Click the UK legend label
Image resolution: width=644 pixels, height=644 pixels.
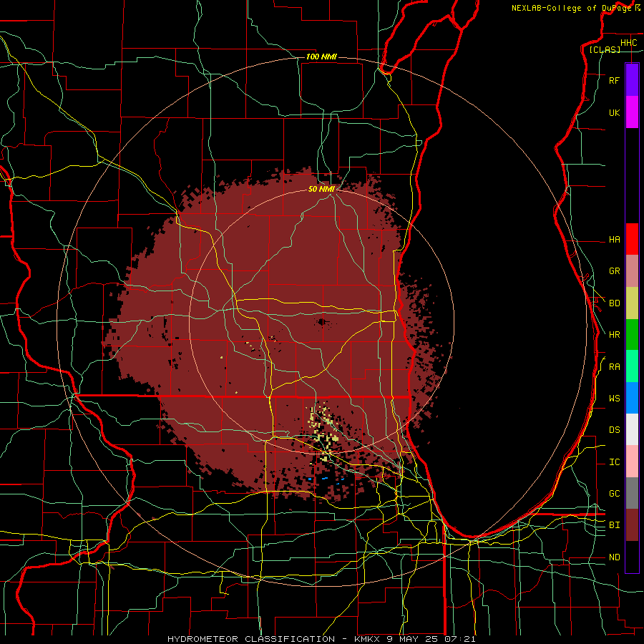(x=614, y=112)
